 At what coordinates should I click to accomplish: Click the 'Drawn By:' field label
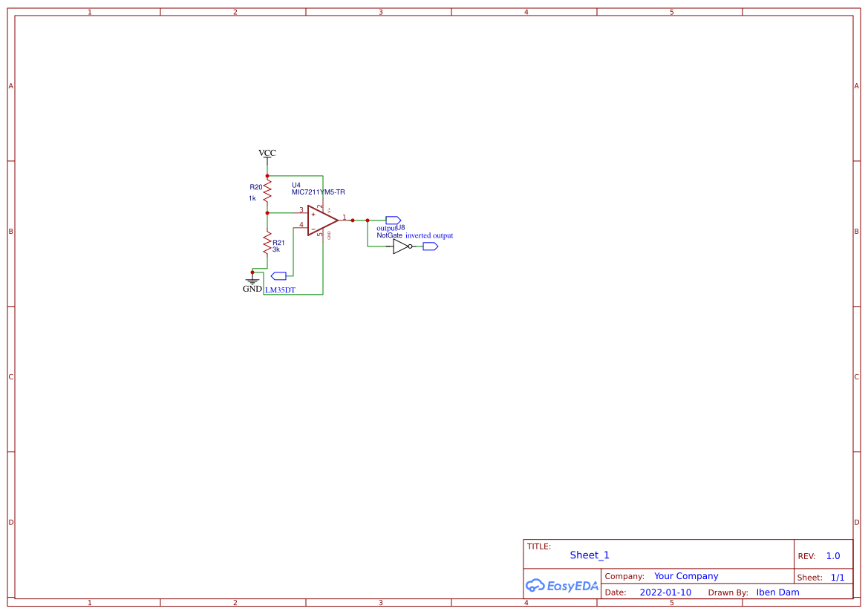[728, 592]
